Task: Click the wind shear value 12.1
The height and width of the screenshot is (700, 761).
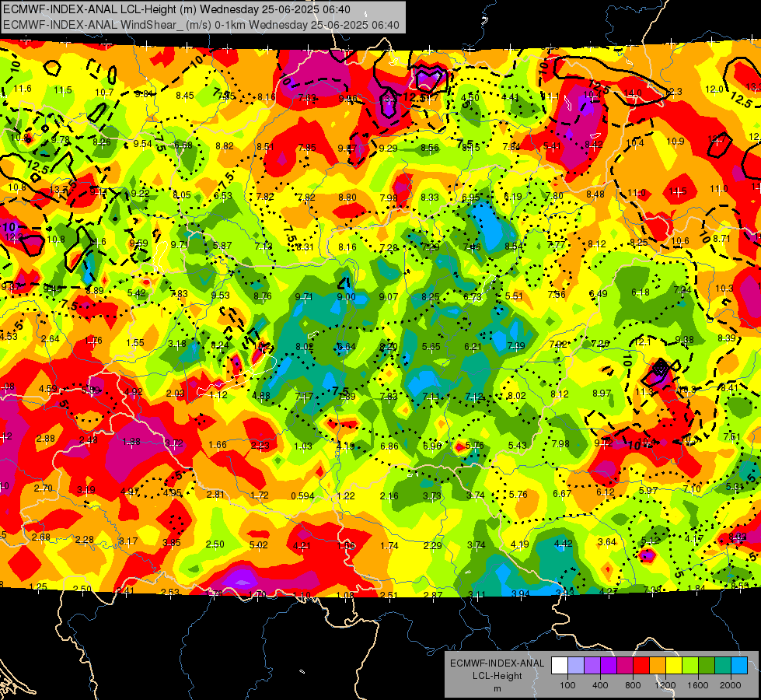Action: coord(642,342)
